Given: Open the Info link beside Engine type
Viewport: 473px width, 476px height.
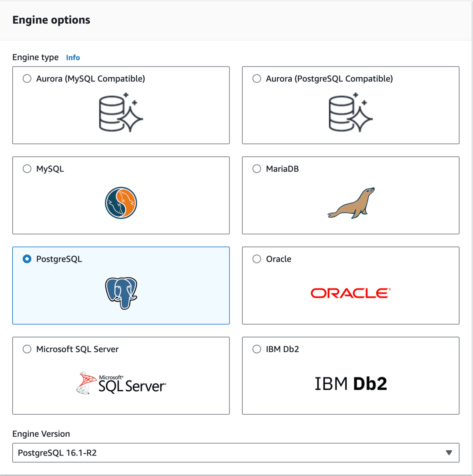Looking at the screenshot, I should [73, 57].
